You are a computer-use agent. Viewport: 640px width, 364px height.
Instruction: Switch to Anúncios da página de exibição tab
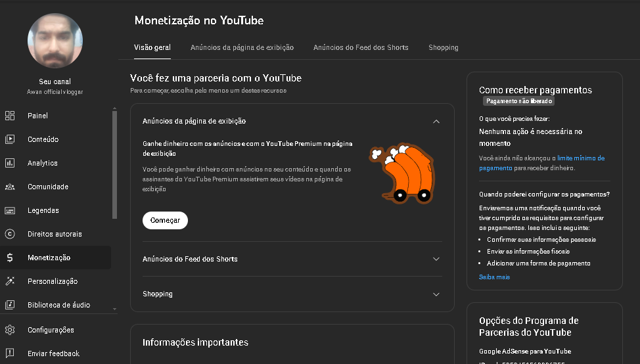242,47
